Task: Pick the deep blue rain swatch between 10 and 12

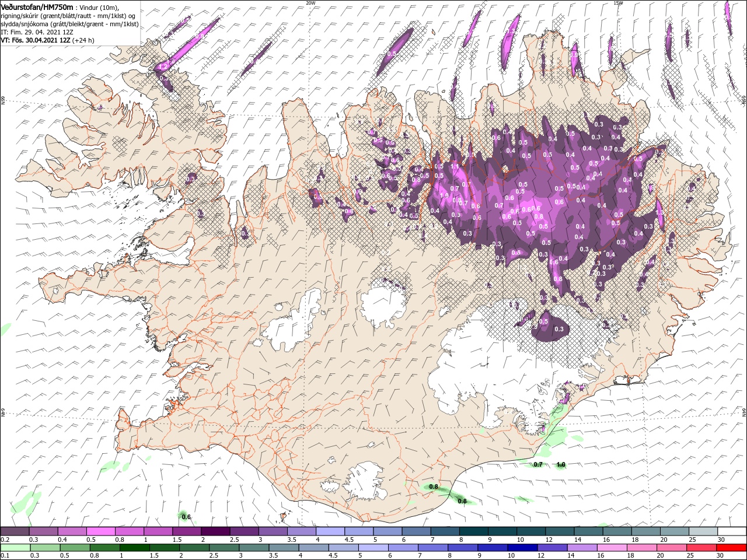Action: (522, 548)
